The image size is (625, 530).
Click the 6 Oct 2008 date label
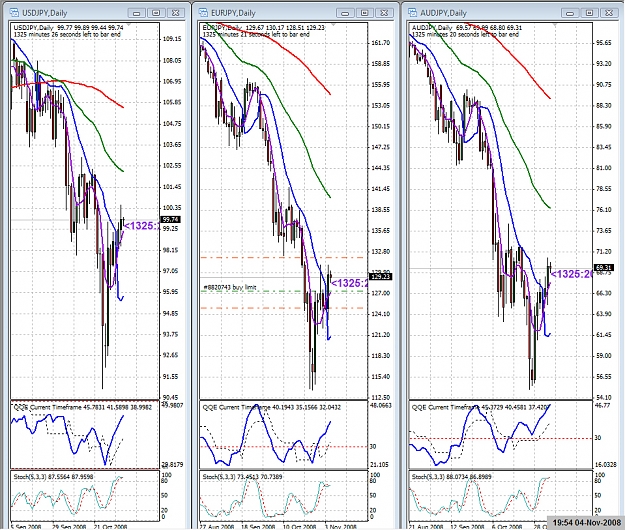(x=507, y=526)
